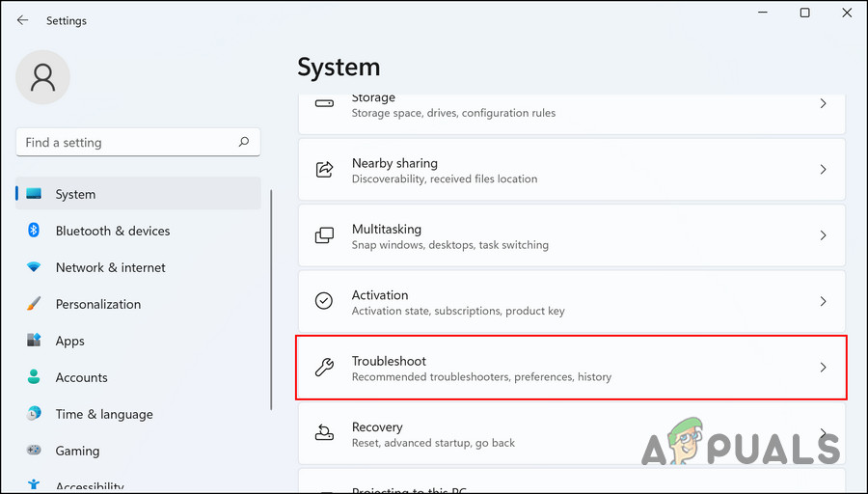868x494 pixels.
Task: Click the Activation checkmark icon
Action: click(x=324, y=301)
